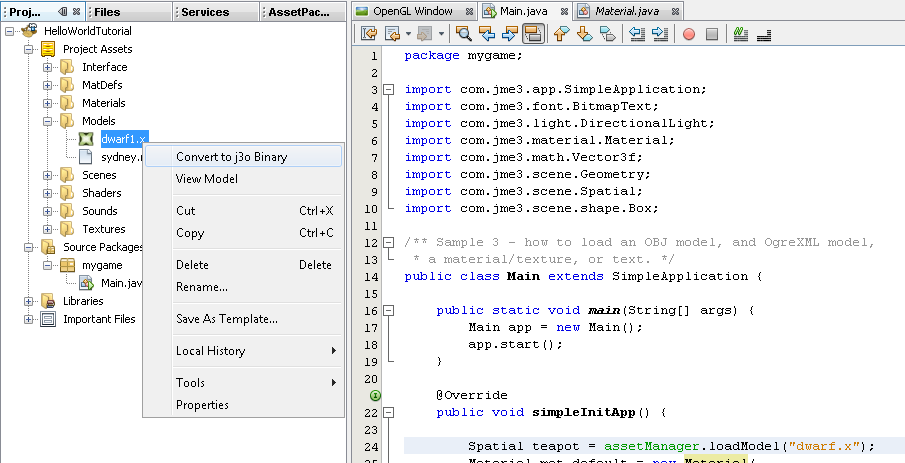Select Copy from the context menu
This screenshot has height=463, width=905.
pos(244,233)
